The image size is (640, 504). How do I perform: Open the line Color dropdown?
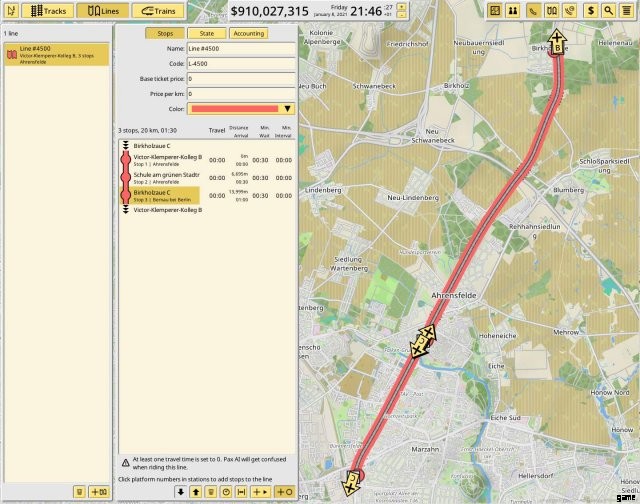288,108
